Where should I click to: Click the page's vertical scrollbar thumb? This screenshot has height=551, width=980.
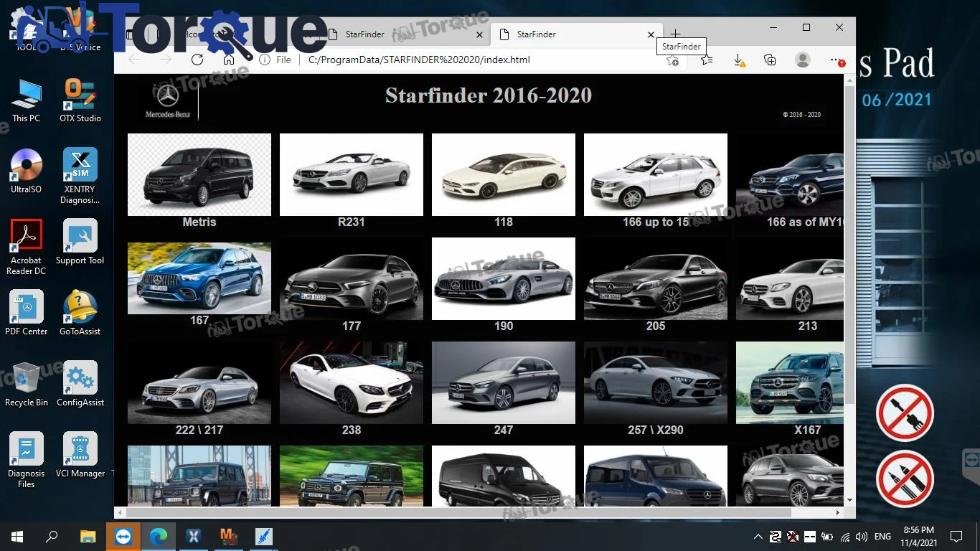[849, 244]
